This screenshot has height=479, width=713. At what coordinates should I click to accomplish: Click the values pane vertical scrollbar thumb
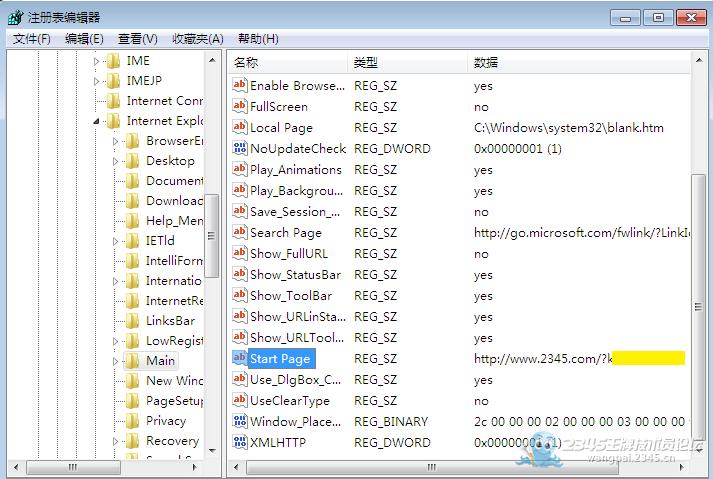[x=698, y=306]
